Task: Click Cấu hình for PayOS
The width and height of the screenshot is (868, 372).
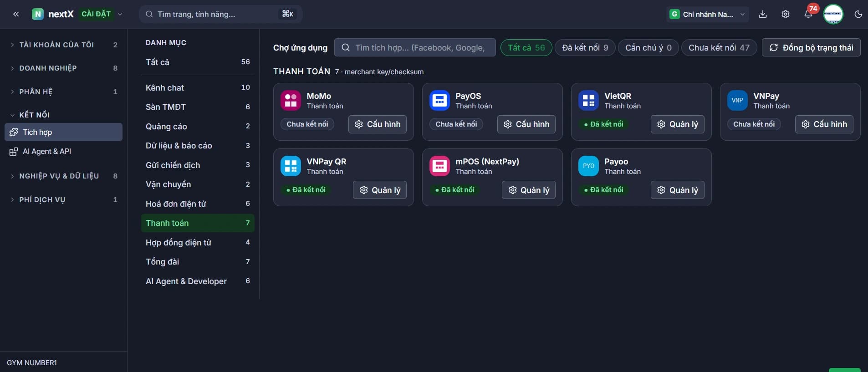Action: click(x=526, y=124)
